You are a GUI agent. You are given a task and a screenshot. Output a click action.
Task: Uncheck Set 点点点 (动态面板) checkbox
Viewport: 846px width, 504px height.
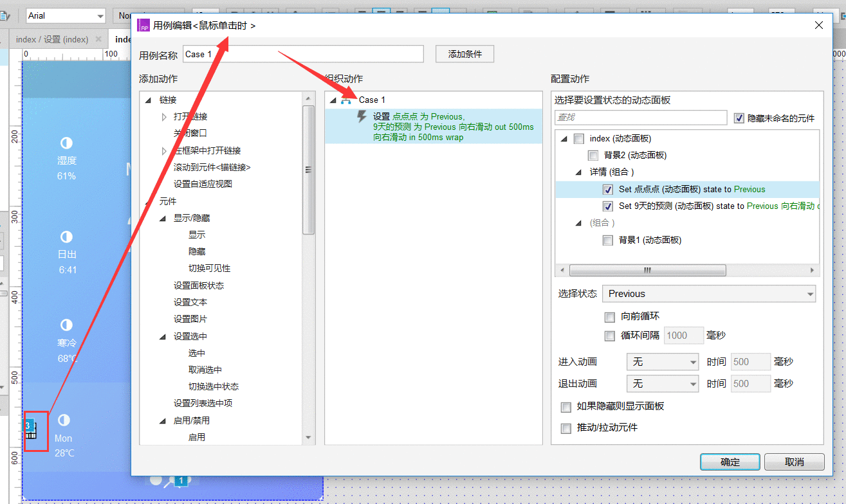coord(608,190)
